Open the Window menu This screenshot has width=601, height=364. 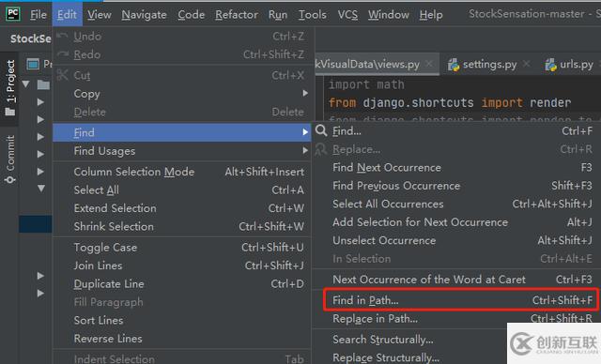coord(389,15)
